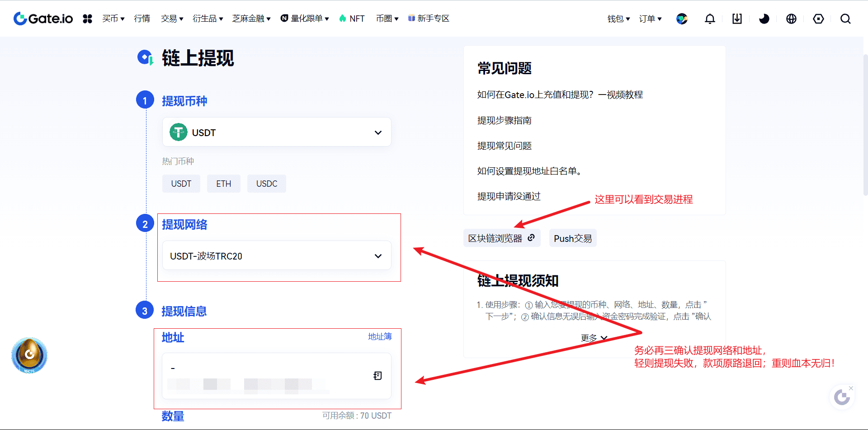Open the 提现申请没通过 link
Screen dimensions: 868x430
click(x=509, y=196)
